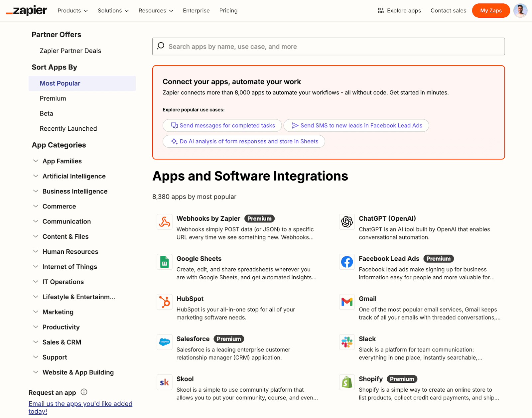Image resolution: width=532 pixels, height=418 pixels.
Task: Click the chat icon in Send messages chip
Action: (174, 125)
